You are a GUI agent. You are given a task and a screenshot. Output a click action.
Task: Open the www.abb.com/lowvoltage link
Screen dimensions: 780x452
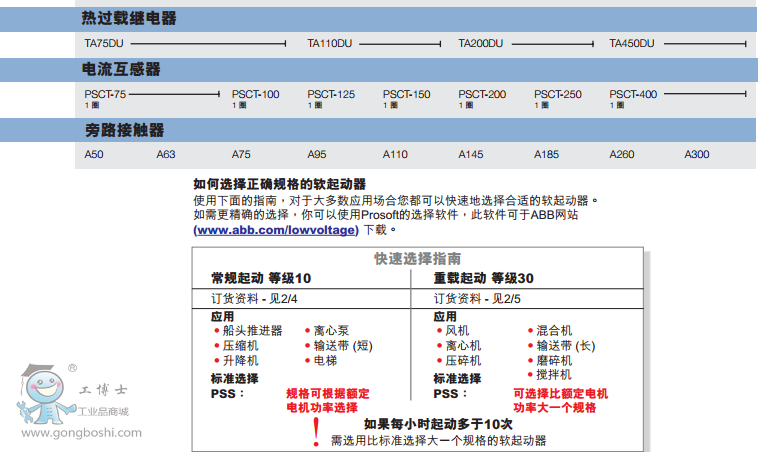275,230
